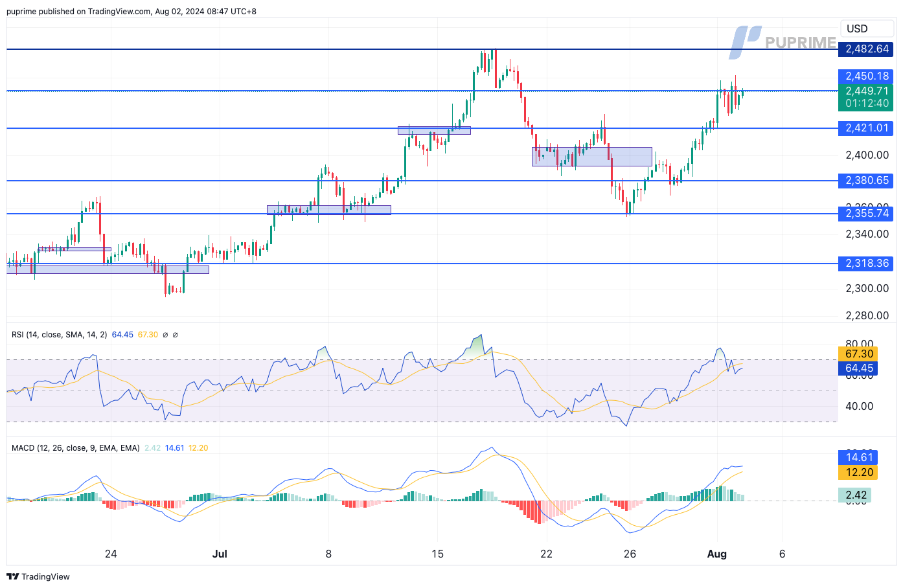Click the Jul label on the time axis
The width and height of the screenshot is (903, 588).
click(220, 554)
